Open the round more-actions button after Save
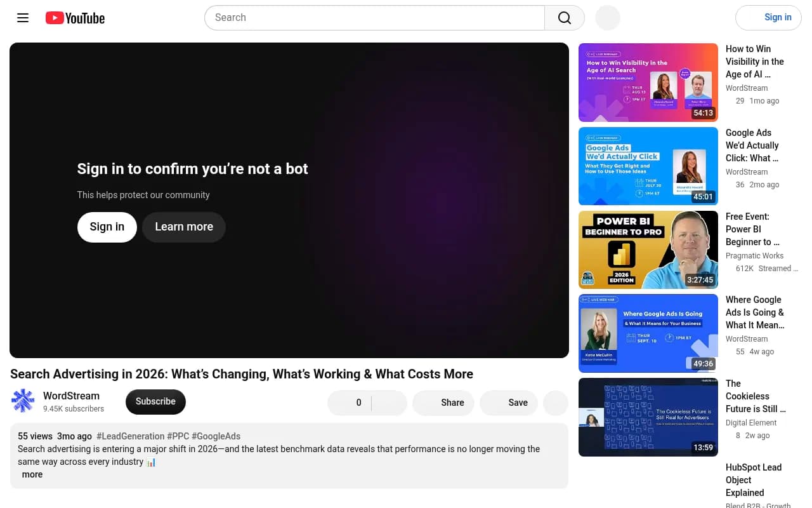This screenshot has height=508, width=812. coord(556,403)
